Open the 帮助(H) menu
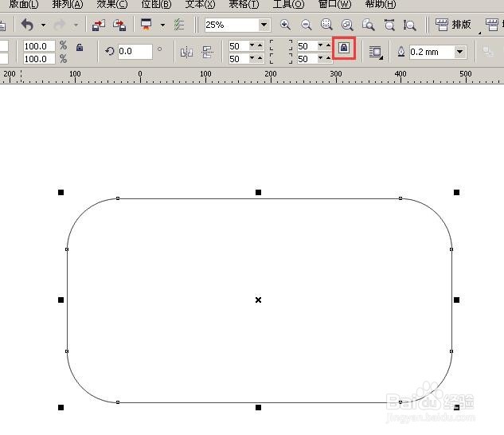 point(381,5)
